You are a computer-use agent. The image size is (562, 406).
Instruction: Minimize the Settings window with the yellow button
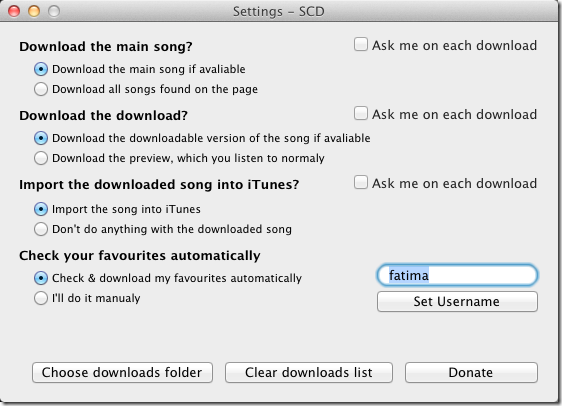(x=34, y=11)
